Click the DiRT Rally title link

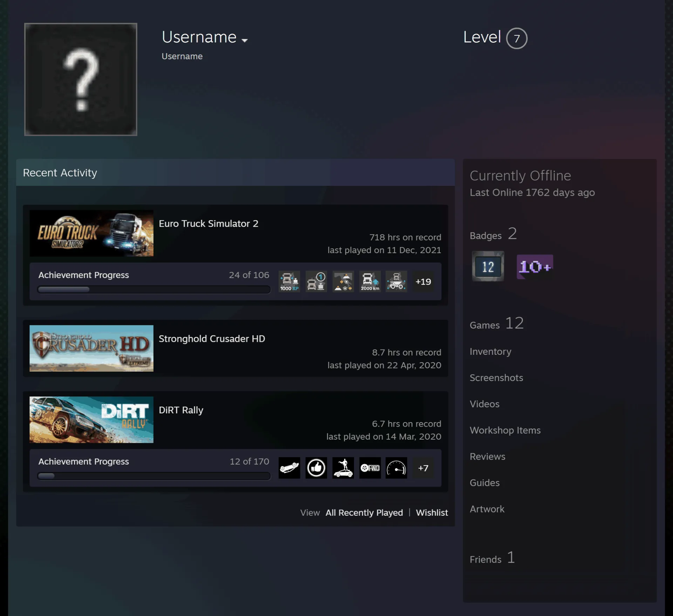pyautogui.click(x=181, y=410)
